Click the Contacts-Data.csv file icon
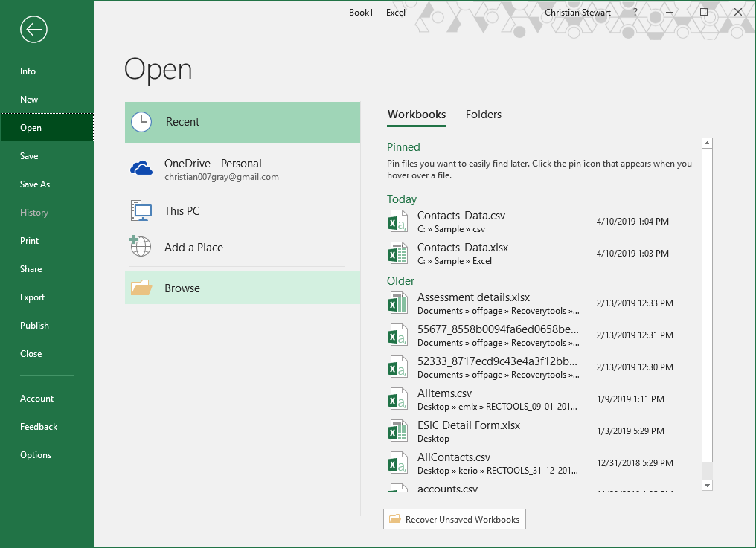 coord(398,222)
